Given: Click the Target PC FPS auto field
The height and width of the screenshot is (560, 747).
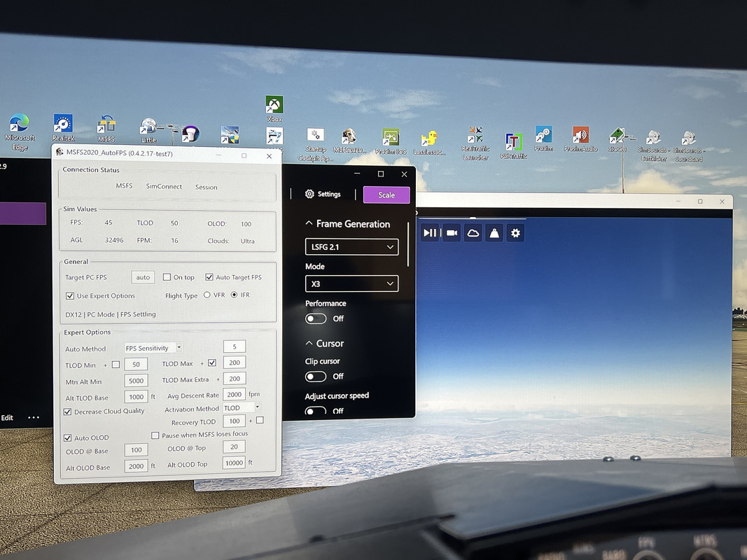Looking at the screenshot, I should [143, 277].
